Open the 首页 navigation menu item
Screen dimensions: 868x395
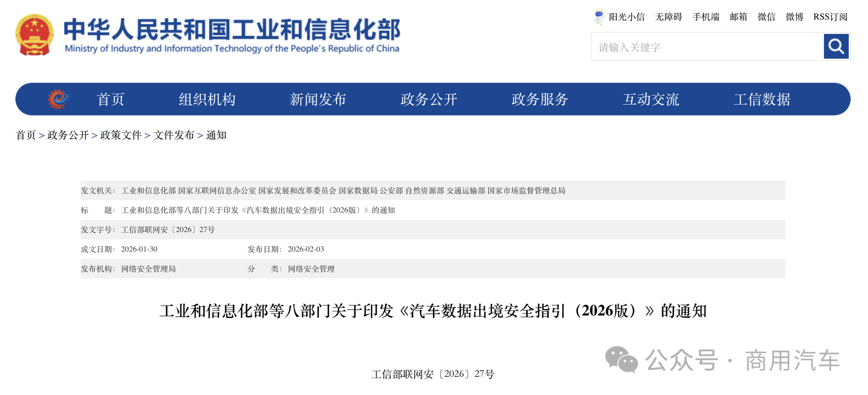click(111, 99)
